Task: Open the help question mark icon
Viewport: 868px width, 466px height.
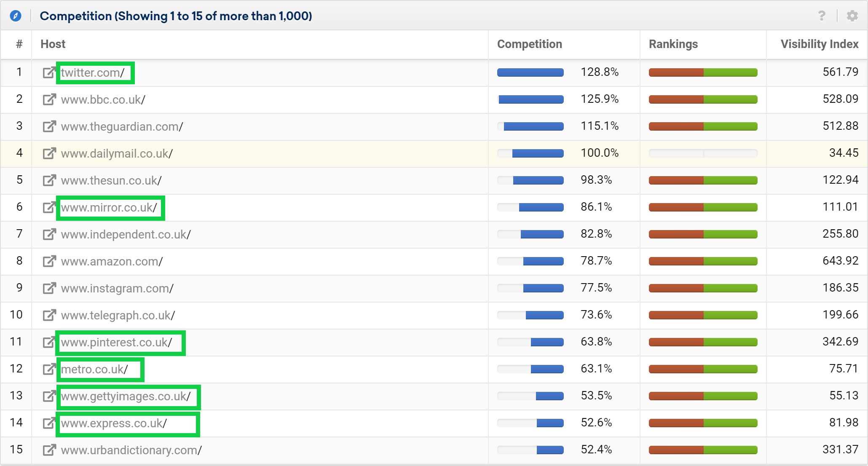Action: pos(822,16)
